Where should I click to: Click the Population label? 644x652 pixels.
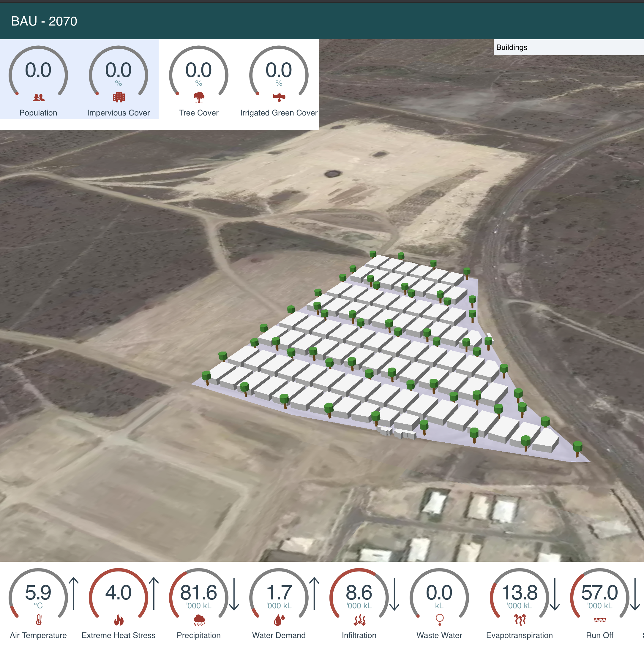tap(39, 113)
